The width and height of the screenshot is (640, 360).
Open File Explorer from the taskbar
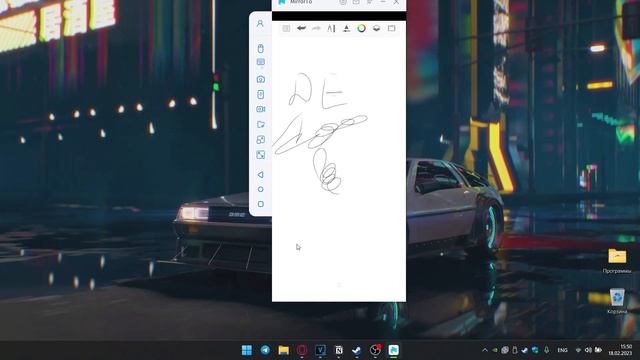[x=283, y=350]
